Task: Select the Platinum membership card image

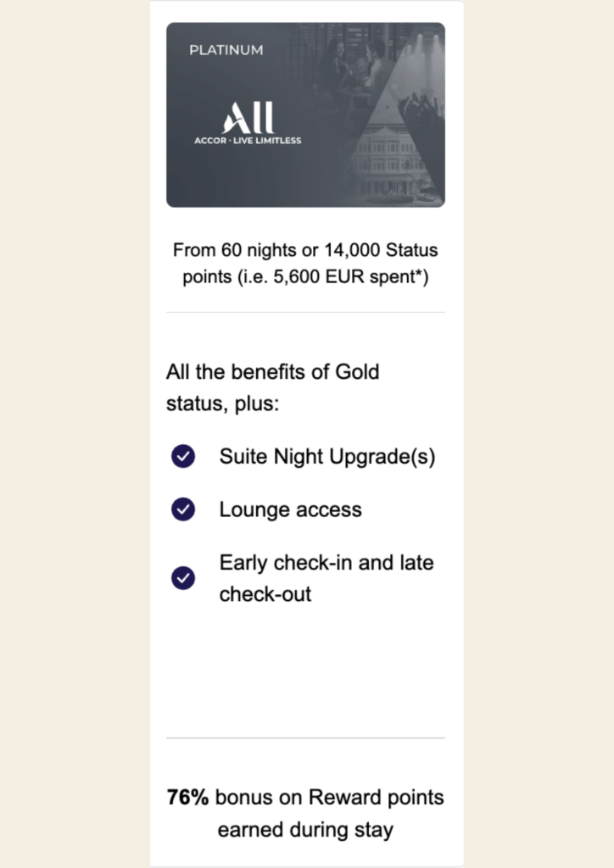Action: click(x=305, y=115)
